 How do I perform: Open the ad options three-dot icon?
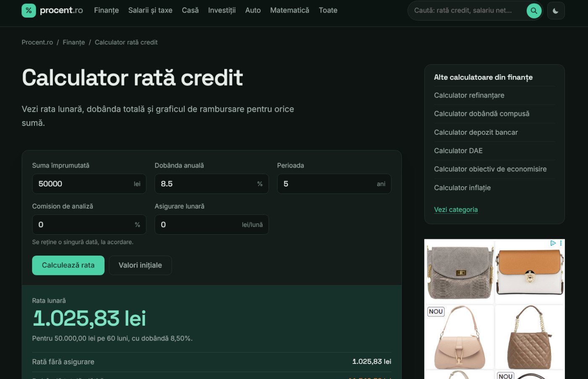point(561,243)
